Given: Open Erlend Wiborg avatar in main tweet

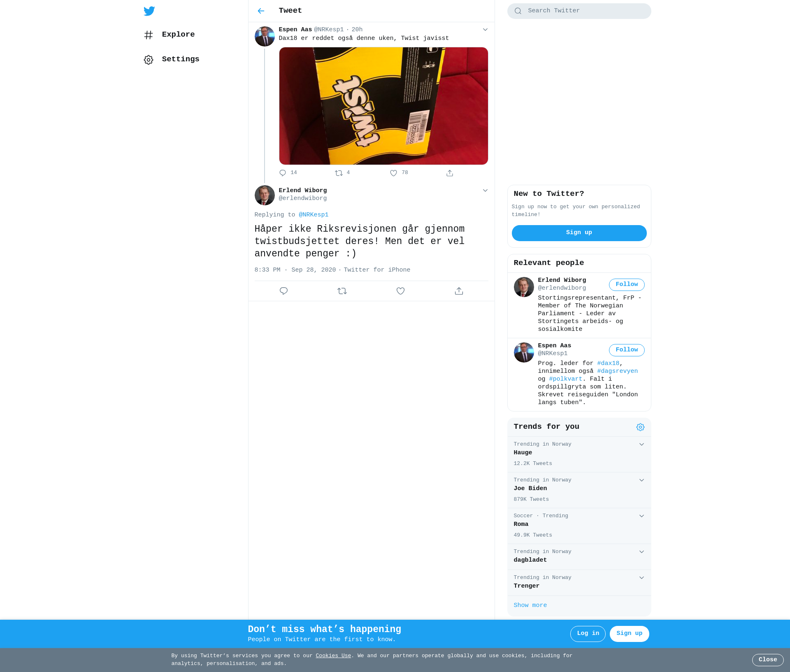Looking at the screenshot, I should (265, 195).
